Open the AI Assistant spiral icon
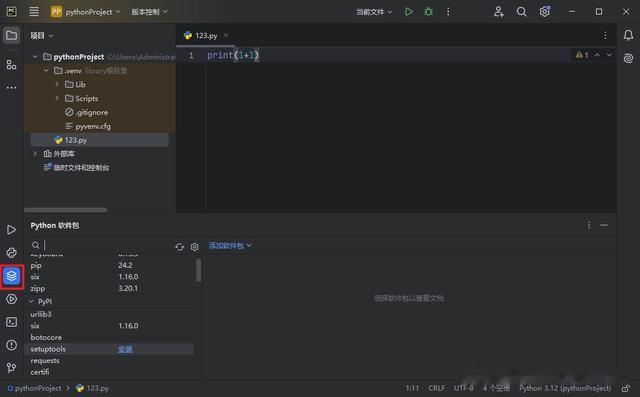This screenshot has width=640, height=397. 628,58
